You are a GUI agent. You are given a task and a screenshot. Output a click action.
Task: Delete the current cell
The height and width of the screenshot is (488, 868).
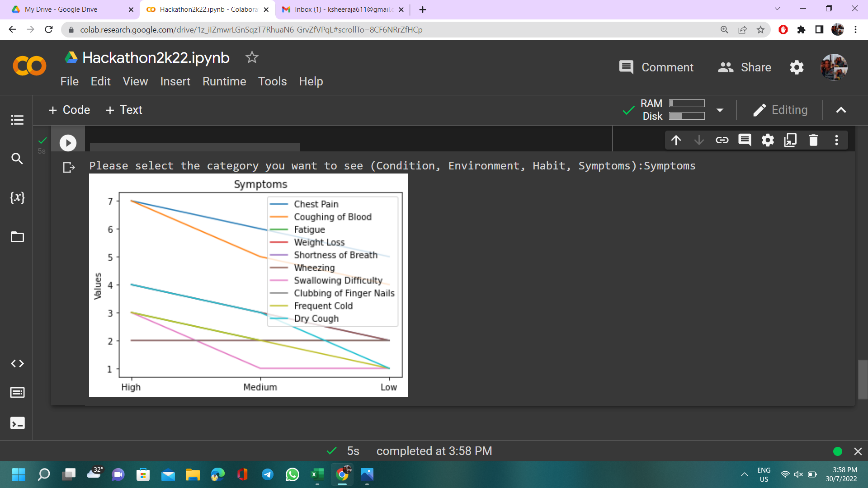813,140
